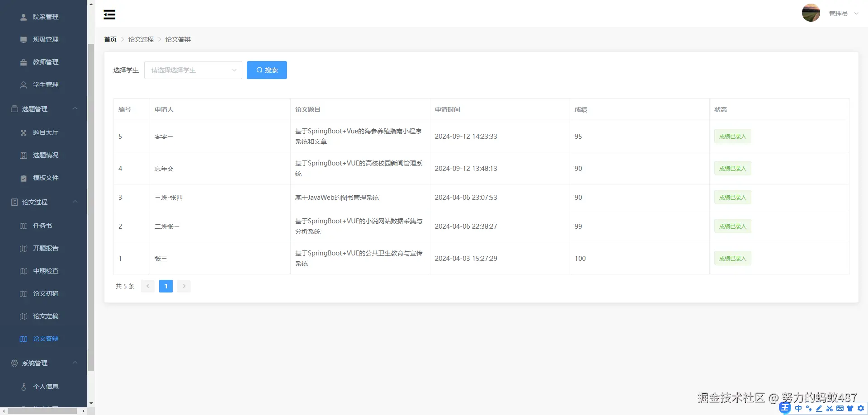This screenshot has height=415, width=868.
Task: Click the input method skin shirt icon
Action: pos(850,408)
